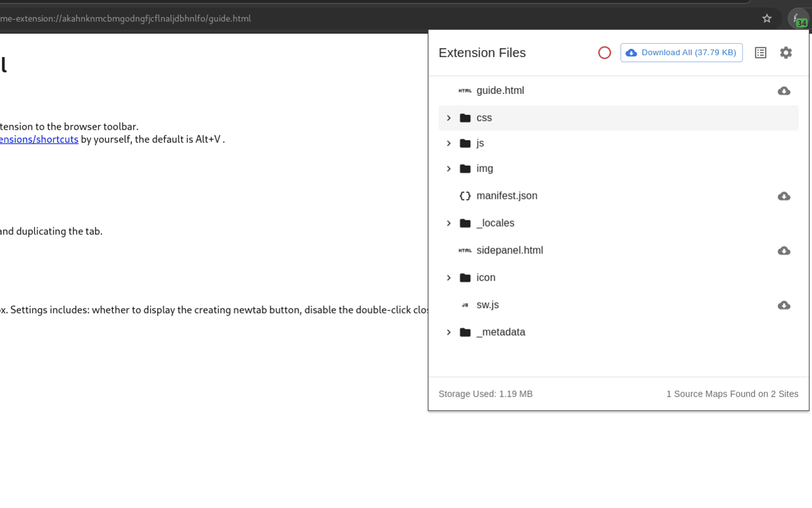Expand the js folder
The height and width of the screenshot is (508, 812).
click(x=449, y=144)
